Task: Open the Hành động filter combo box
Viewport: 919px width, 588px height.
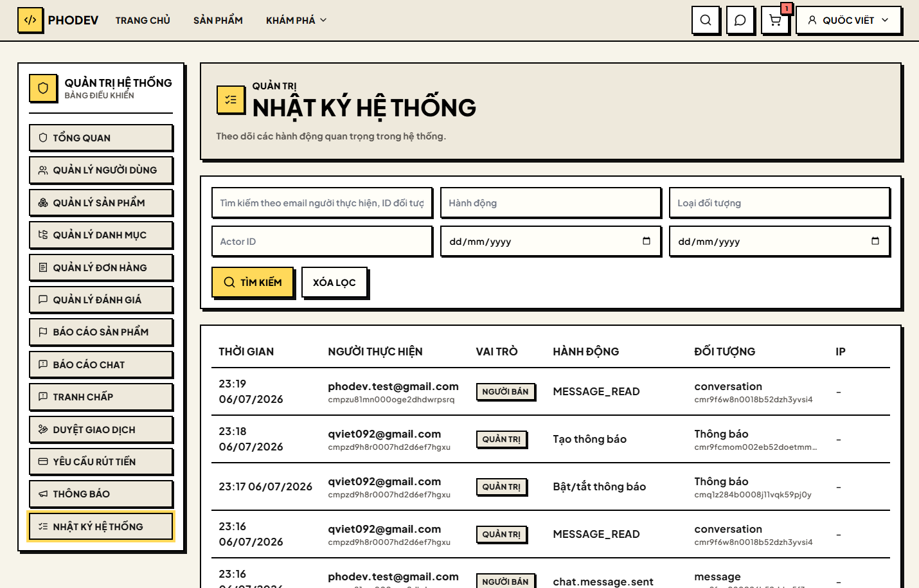Action: pyautogui.click(x=551, y=202)
